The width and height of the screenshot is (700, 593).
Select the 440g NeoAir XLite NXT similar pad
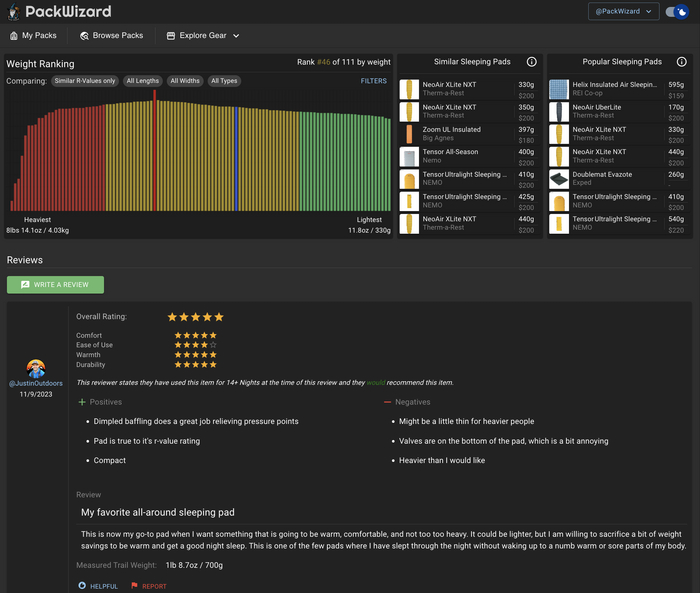click(469, 224)
